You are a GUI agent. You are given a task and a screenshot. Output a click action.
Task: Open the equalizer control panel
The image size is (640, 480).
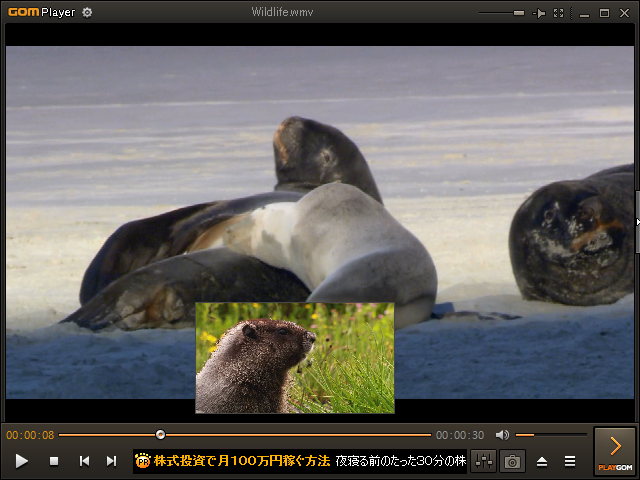click(x=484, y=461)
